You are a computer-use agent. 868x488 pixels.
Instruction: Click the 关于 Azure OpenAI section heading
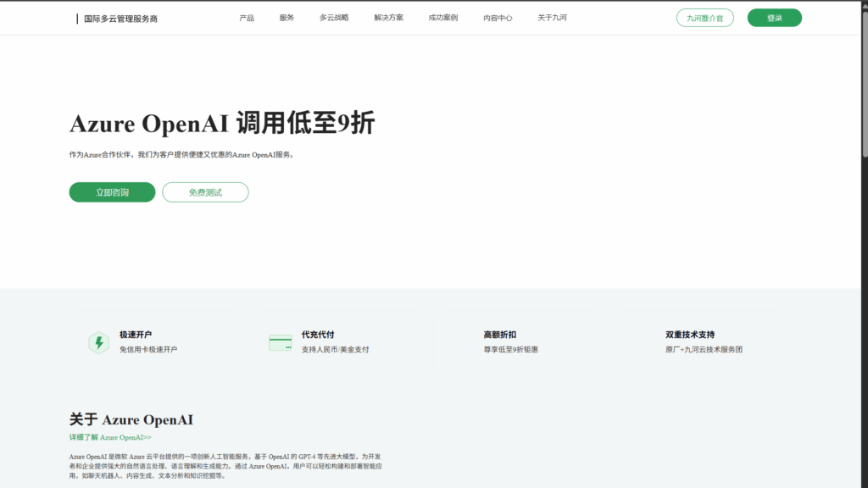[131, 419]
